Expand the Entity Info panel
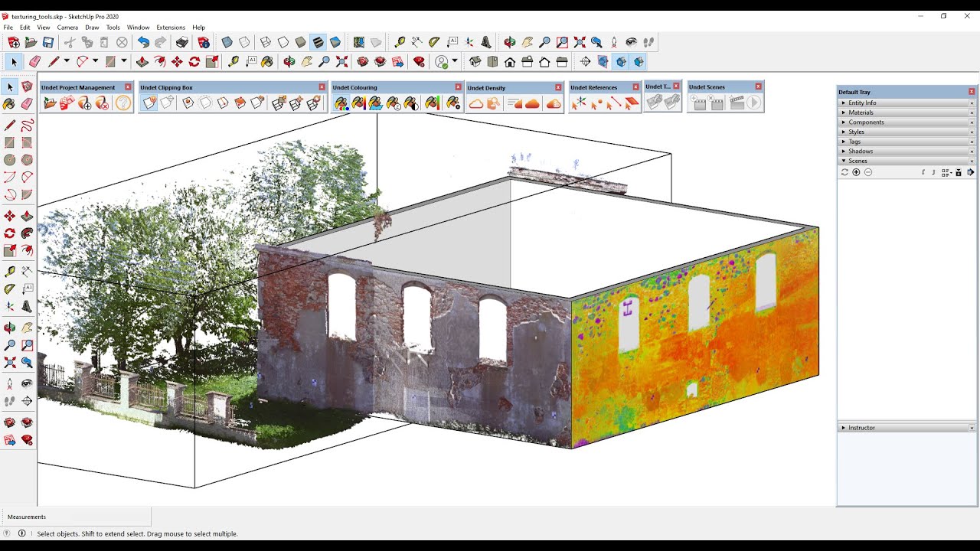980x551 pixels. (x=906, y=103)
